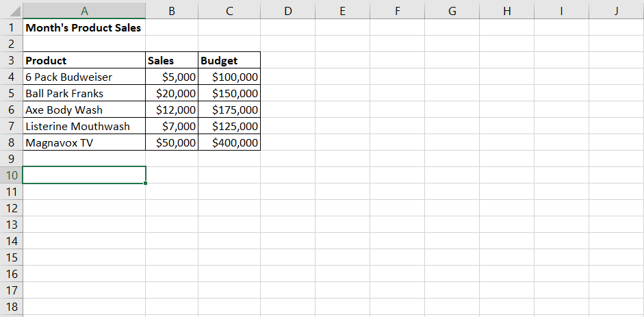Select the $175,000 budget cell
This screenshot has height=317, width=644.
click(x=229, y=110)
